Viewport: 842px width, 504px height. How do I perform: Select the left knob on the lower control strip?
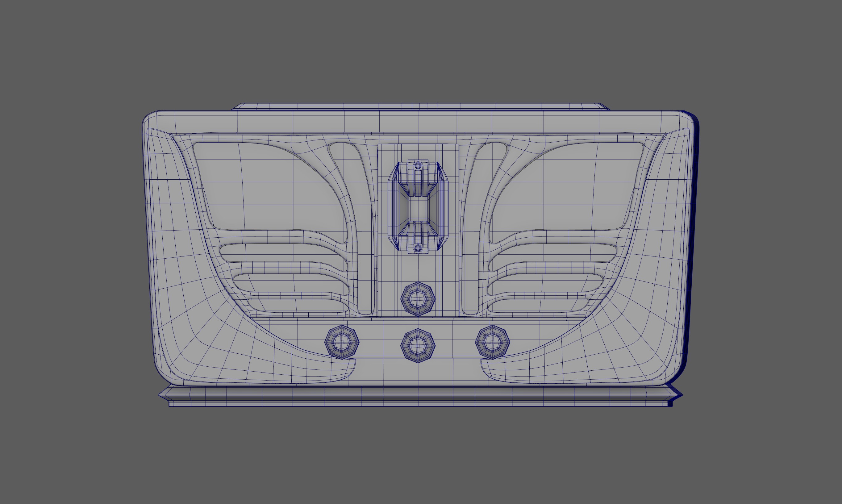click(x=342, y=342)
